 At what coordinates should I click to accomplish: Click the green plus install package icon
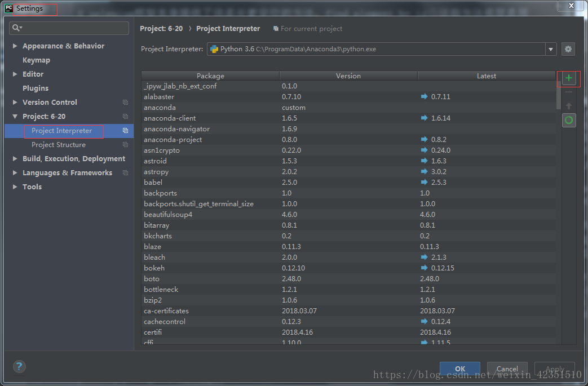point(568,78)
